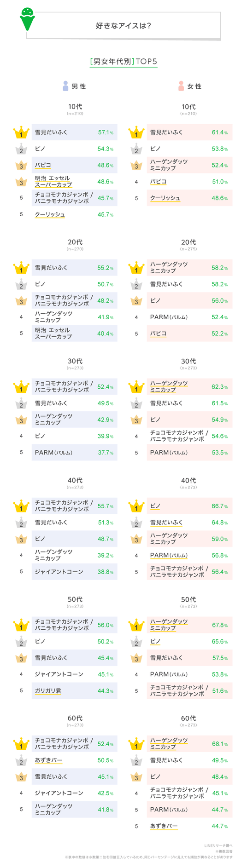Click the LINEリサーチ調べ footer credit

pos(218,845)
